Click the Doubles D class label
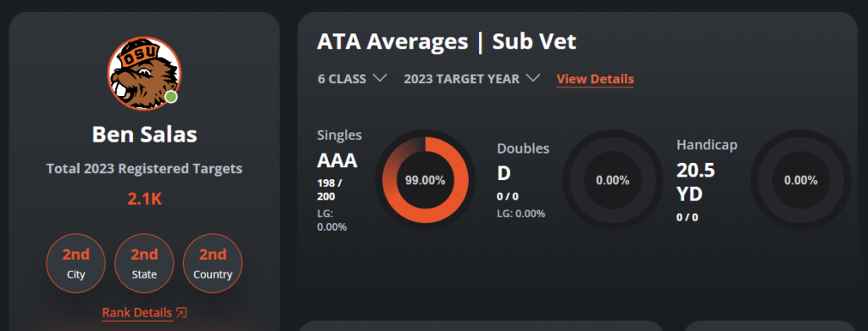The width and height of the screenshot is (868, 331). (x=504, y=173)
